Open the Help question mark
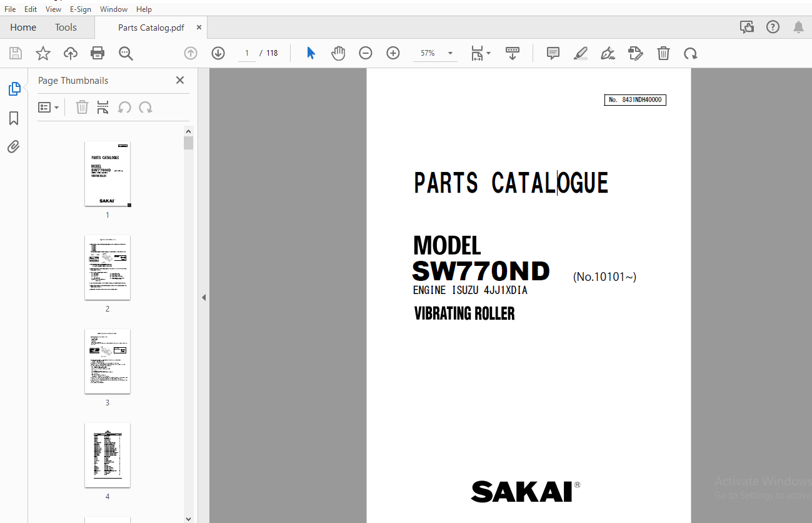The width and height of the screenshot is (812, 523). click(773, 27)
